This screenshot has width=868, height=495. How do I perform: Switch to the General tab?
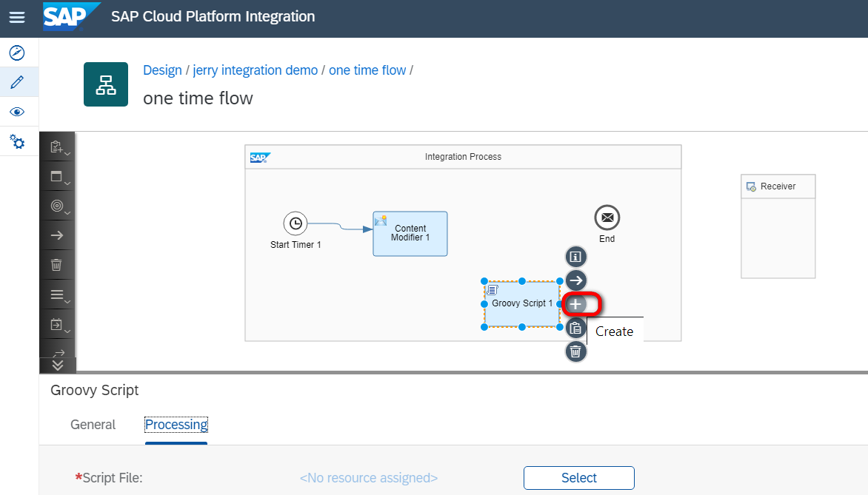(x=93, y=425)
